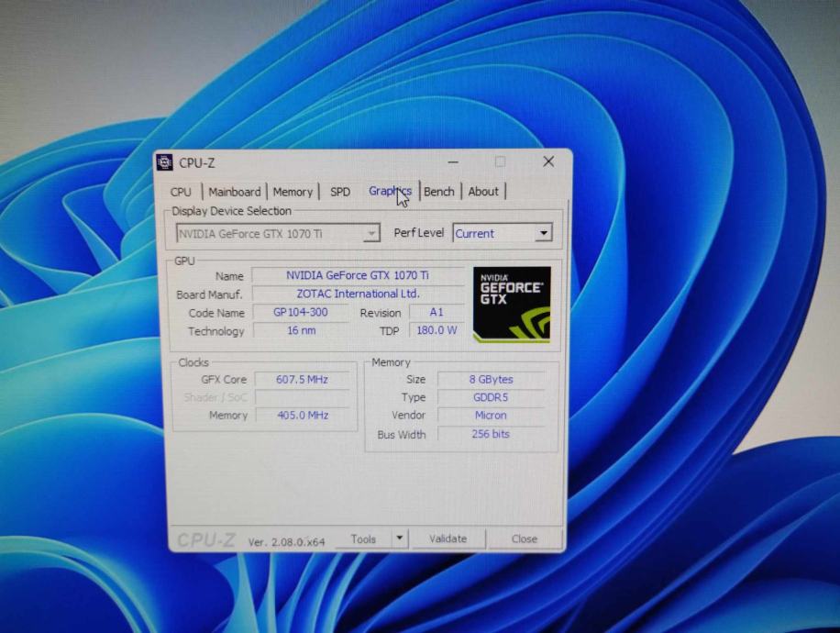Close CPU-Z with the title bar X
Screen dimensions: 840x633
coord(548,161)
